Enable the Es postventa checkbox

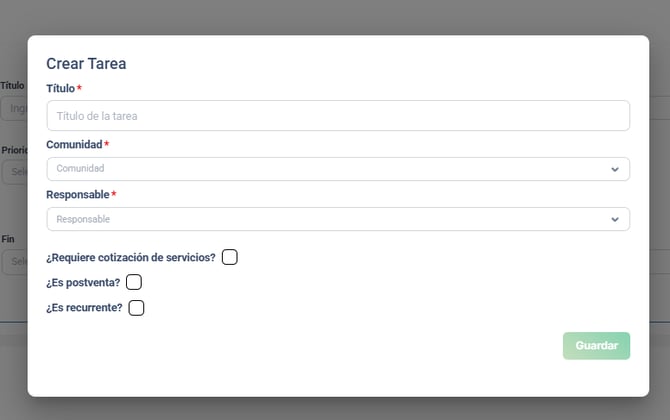click(134, 282)
